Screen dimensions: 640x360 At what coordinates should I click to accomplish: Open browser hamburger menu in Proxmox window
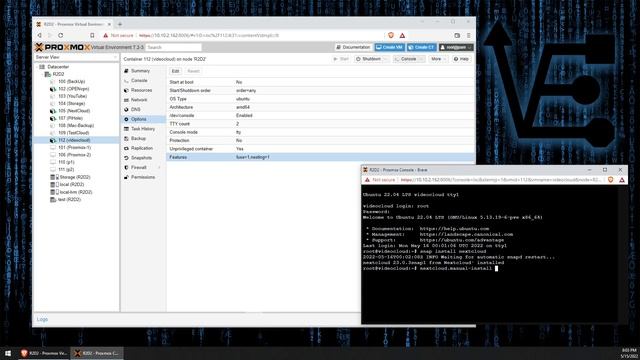(x=469, y=36)
